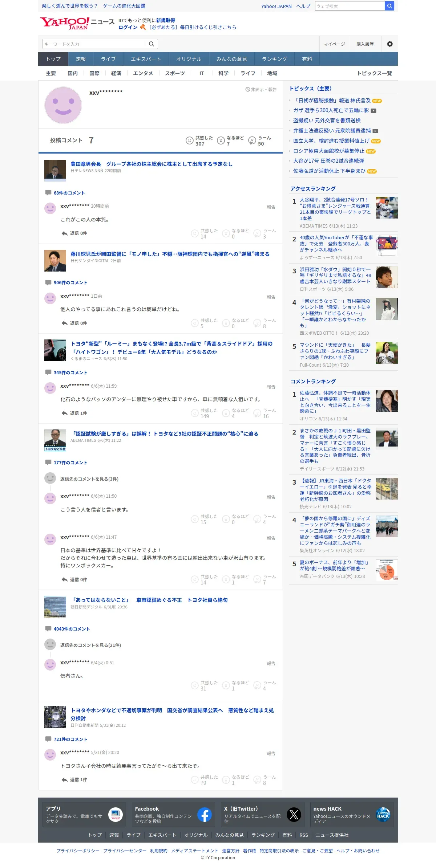Click the lottery promotion icon next to ログイン
Screen dimensions: 436x868
pos(143,27)
